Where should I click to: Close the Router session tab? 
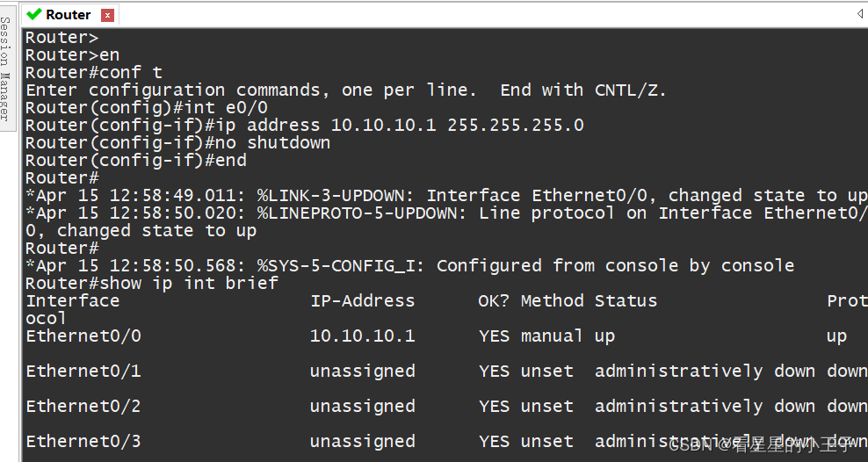tap(107, 16)
